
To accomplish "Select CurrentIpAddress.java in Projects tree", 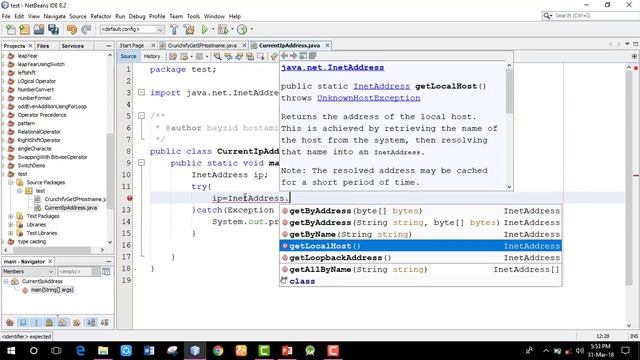I will tap(71, 208).
